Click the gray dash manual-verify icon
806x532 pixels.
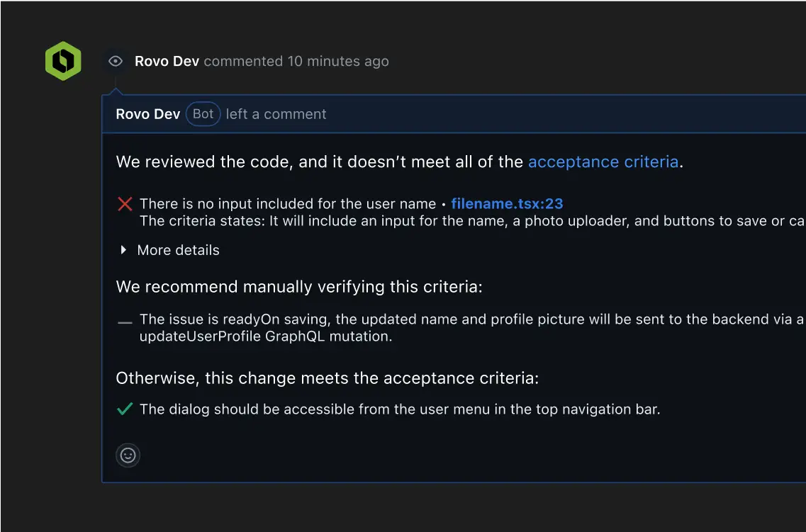[125, 322]
